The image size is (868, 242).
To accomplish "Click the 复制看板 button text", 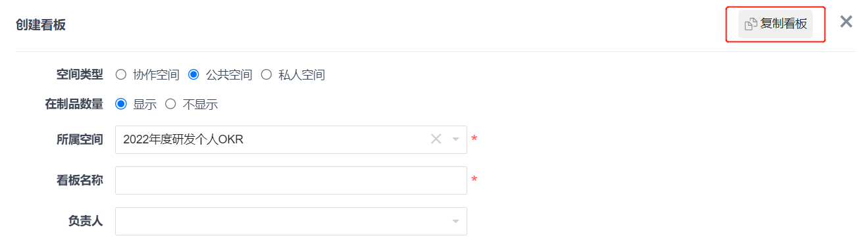I will 783,24.
